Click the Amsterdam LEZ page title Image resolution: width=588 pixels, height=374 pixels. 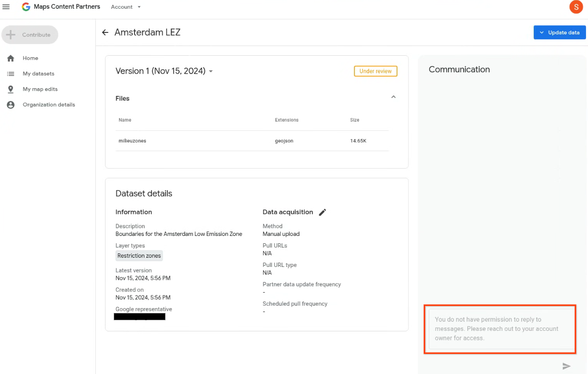pos(148,32)
